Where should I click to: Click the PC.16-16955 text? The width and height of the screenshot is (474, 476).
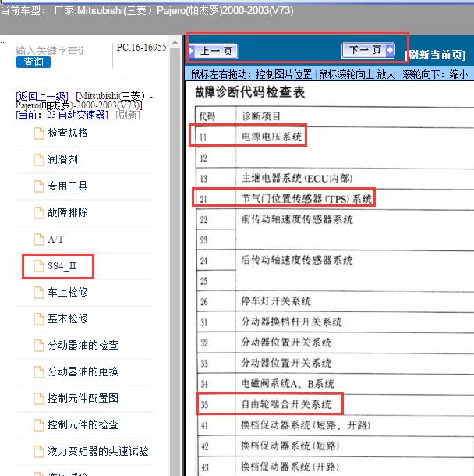pyautogui.click(x=141, y=48)
